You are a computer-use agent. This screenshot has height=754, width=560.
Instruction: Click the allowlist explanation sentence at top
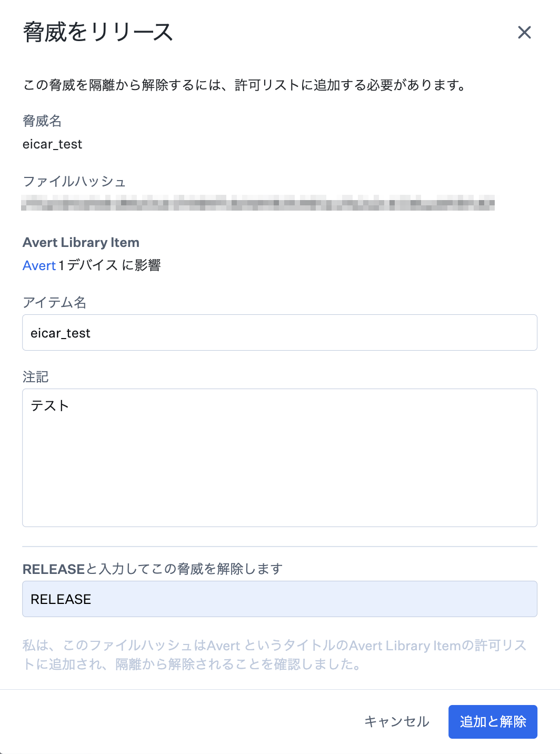tap(245, 85)
